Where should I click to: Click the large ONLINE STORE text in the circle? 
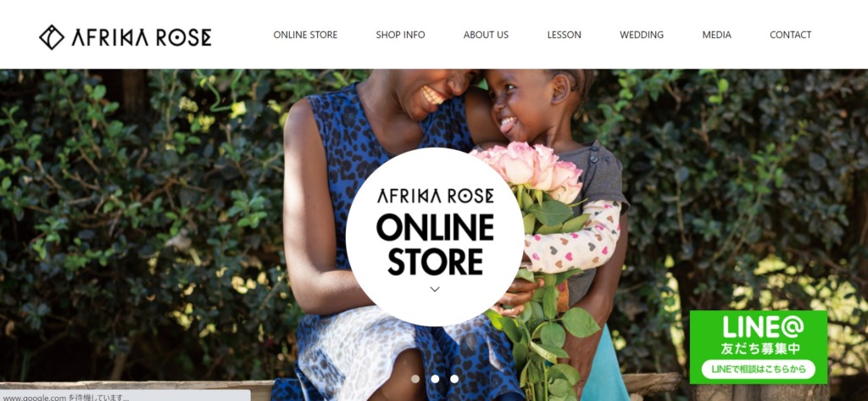435,245
